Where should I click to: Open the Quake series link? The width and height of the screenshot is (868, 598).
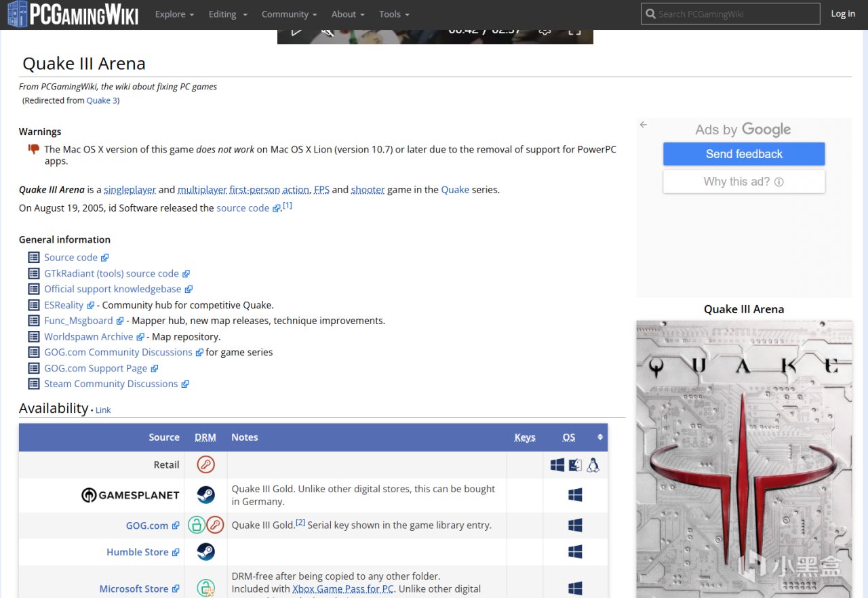click(x=455, y=190)
